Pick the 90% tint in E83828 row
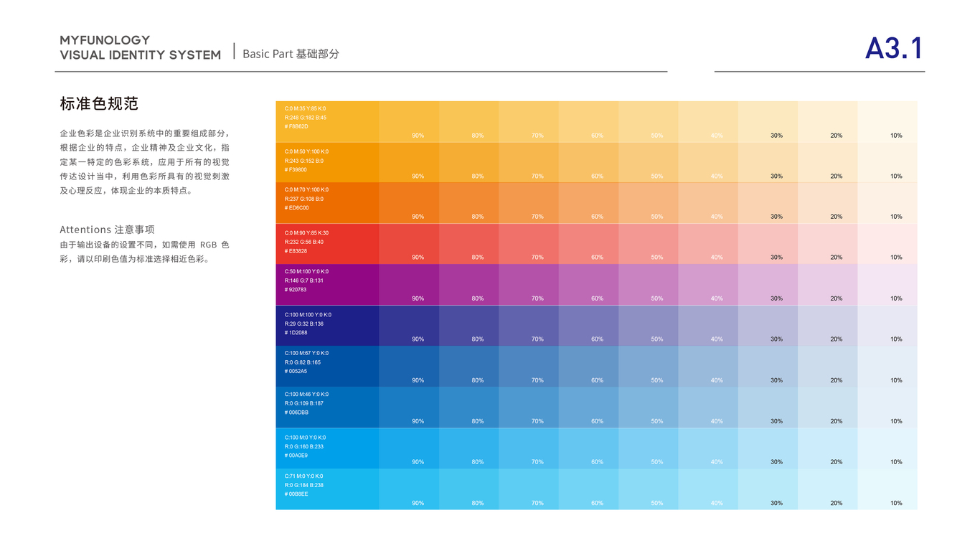Screen dimensions: 980x551 tap(409, 244)
